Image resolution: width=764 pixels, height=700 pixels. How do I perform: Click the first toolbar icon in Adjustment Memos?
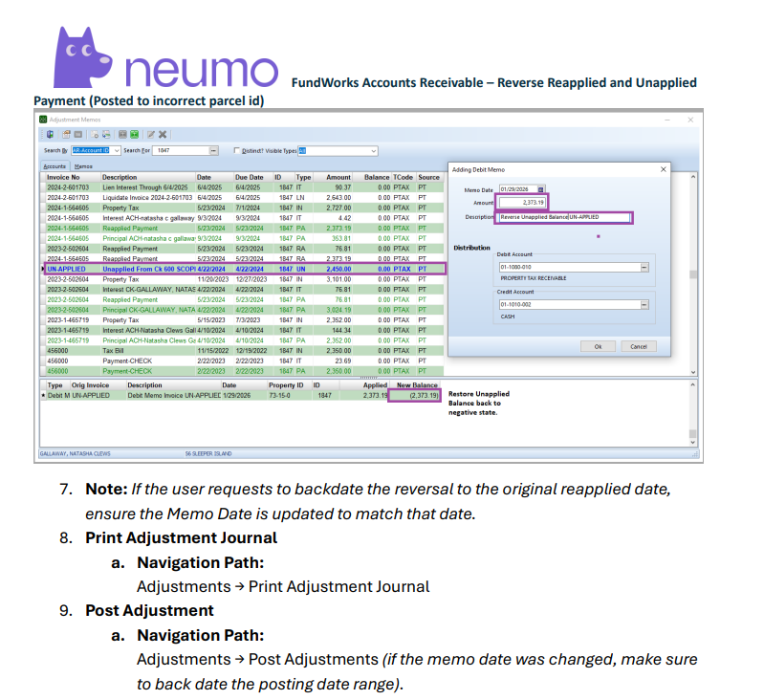coord(50,134)
